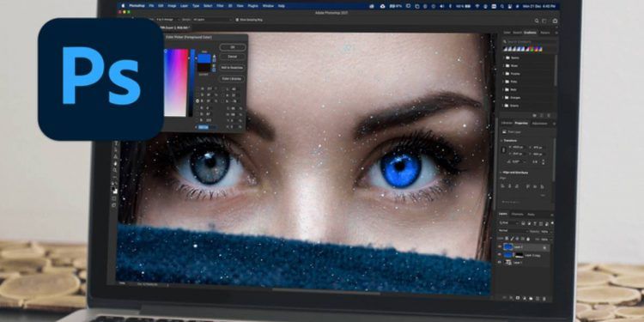Expand the Oranges gradient folder
Screen dimensions: 644x322
[x=503, y=98]
